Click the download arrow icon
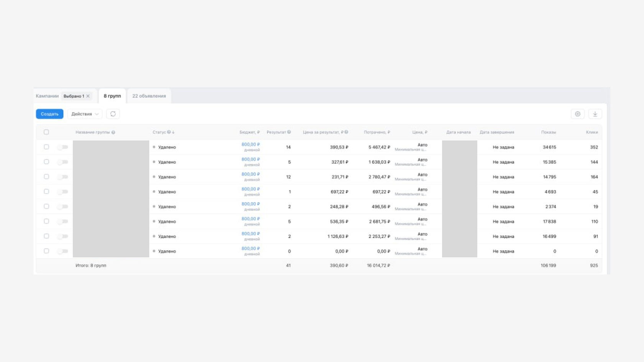 (x=595, y=114)
